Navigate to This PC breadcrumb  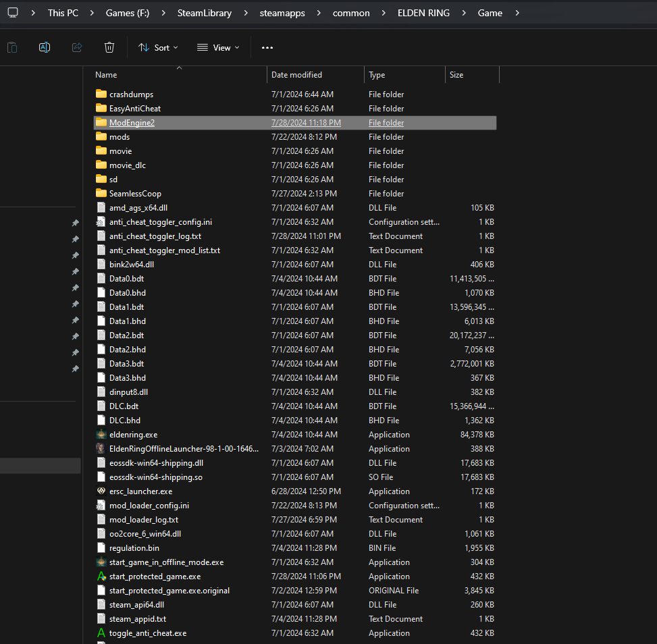[63, 13]
